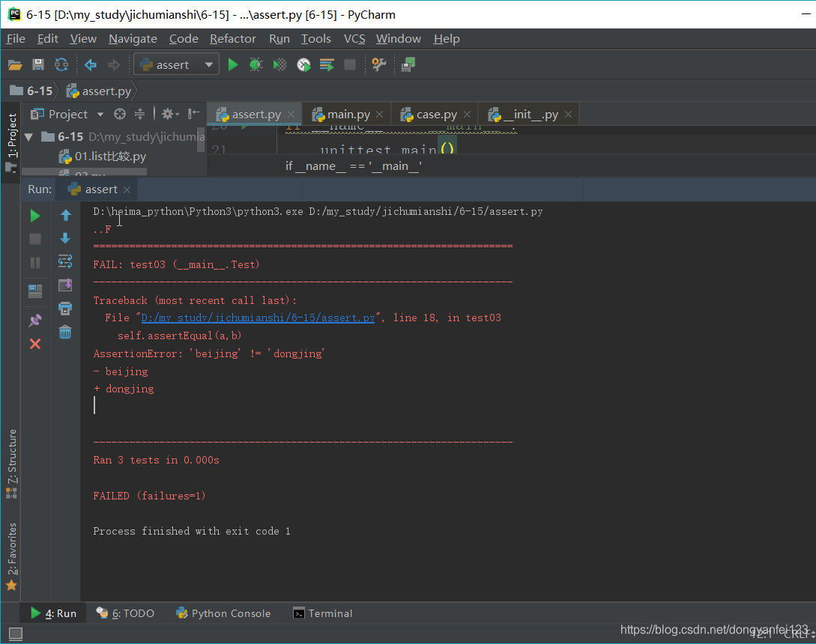Open the 6: TODO tool window
The height and width of the screenshot is (644, 816).
[125, 613]
